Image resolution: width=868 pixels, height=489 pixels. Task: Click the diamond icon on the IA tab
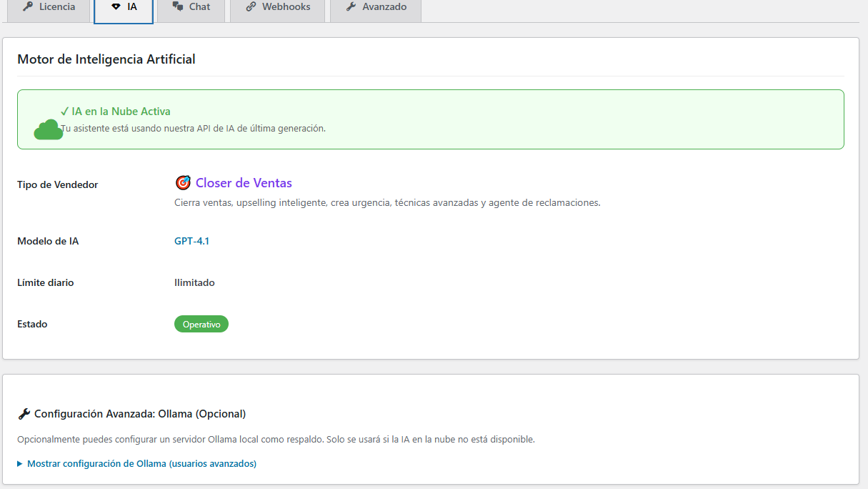116,6
